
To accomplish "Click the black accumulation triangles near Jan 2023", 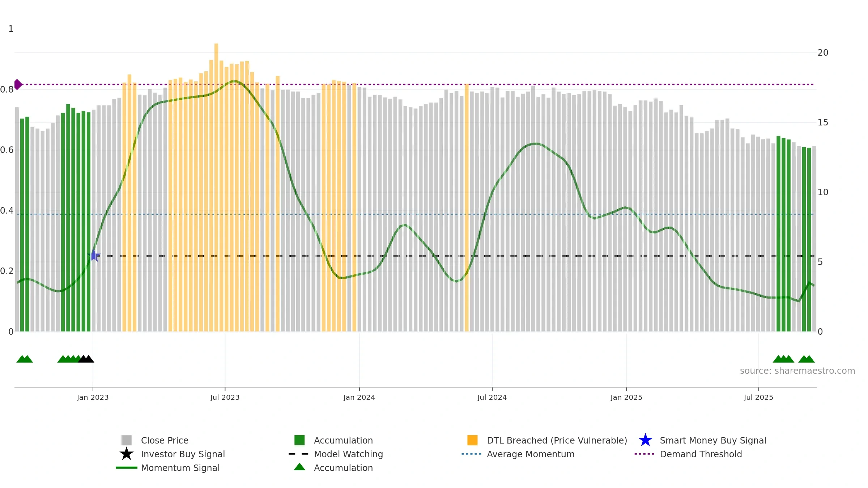I will [x=86, y=359].
